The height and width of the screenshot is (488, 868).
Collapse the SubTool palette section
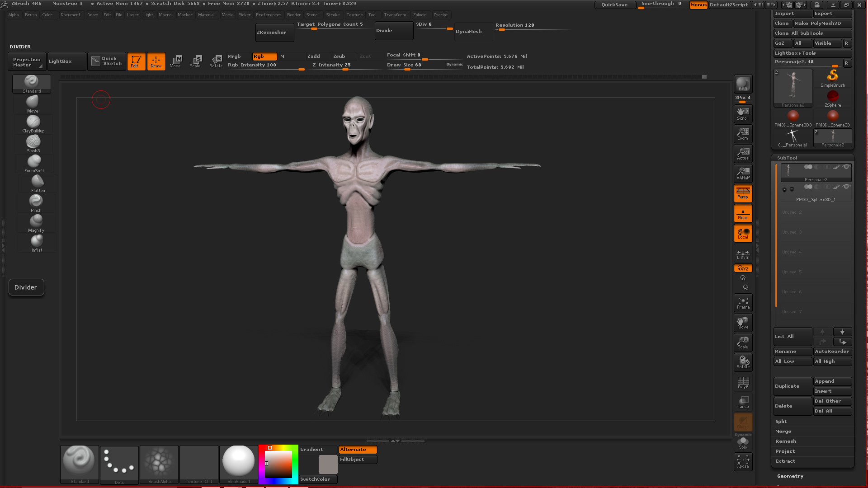point(787,158)
